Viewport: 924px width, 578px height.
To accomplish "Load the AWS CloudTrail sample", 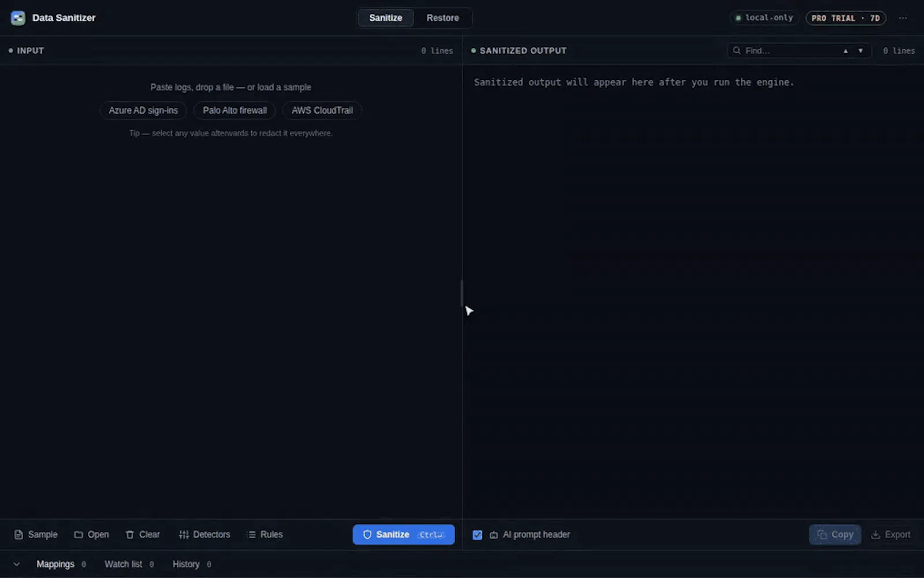I will tap(322, 110).
